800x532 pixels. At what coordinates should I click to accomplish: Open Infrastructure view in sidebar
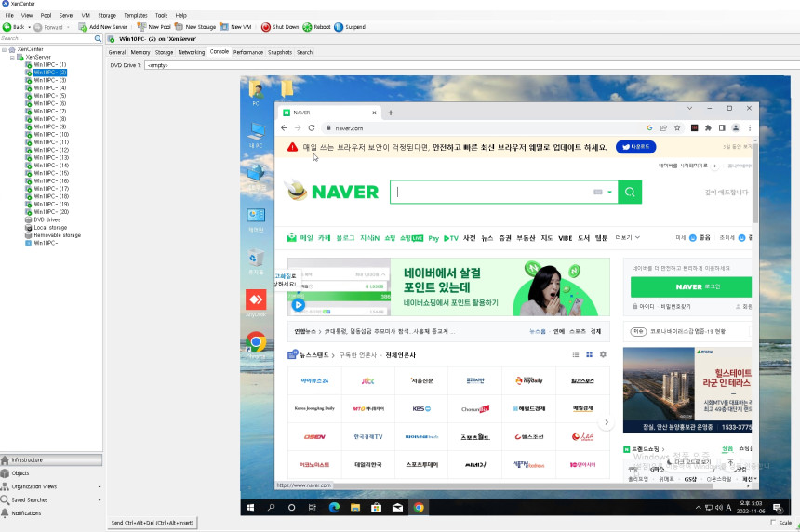click(51, 460)
